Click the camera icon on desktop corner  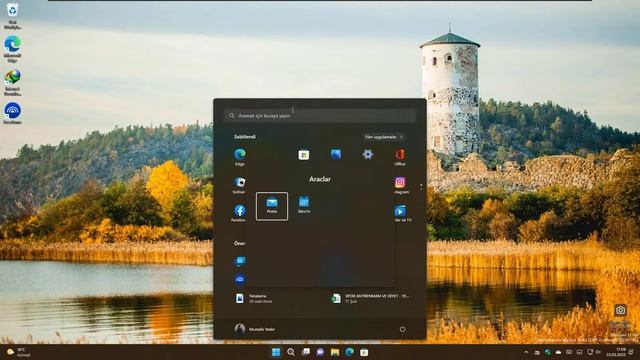(620, 310)
